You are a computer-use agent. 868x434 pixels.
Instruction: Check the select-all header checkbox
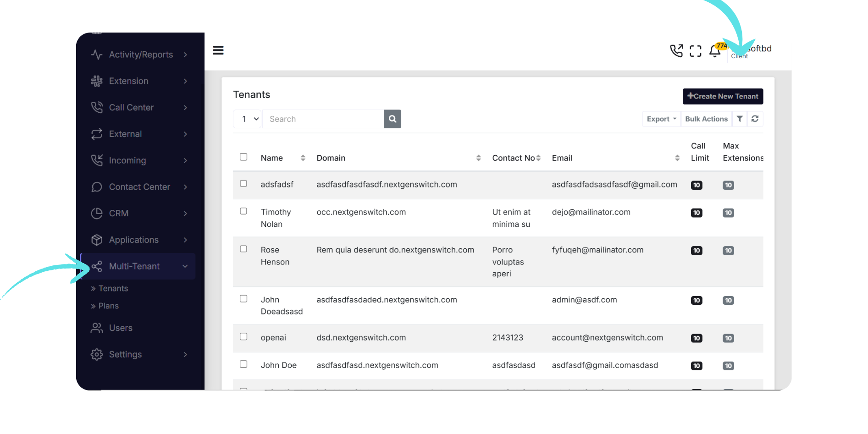[x=243, y=157]
